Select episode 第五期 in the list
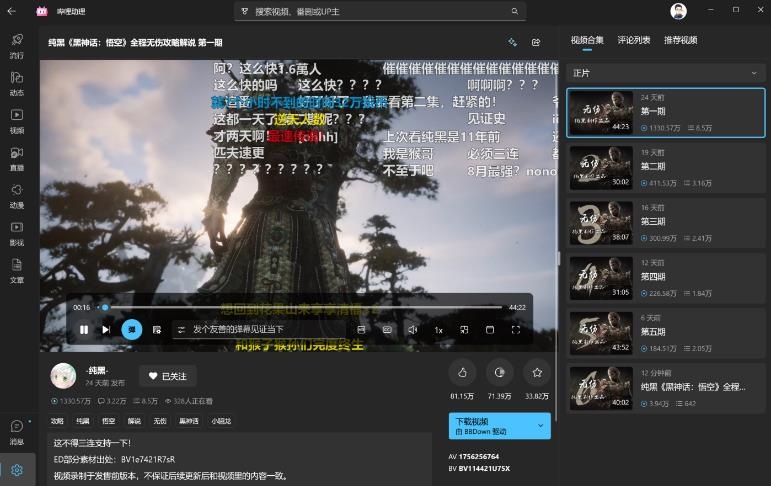The image size is (771, 486). [x=665, y=333]
